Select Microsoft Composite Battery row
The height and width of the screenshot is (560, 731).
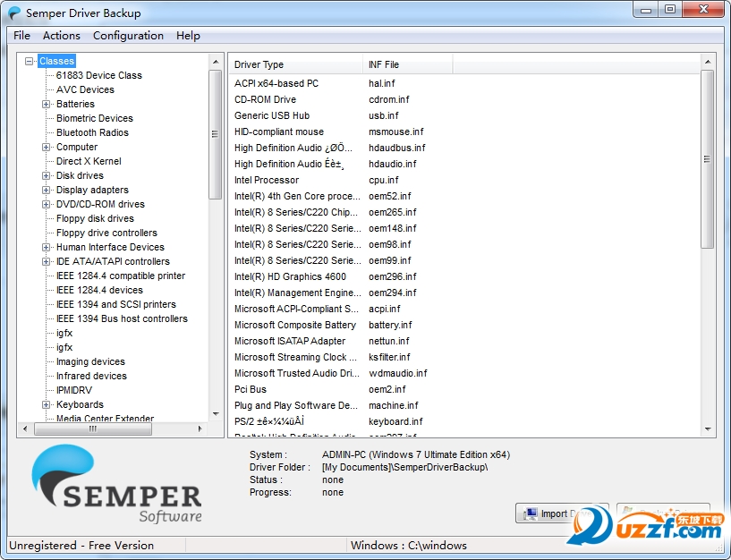click(x=463, y=325)
